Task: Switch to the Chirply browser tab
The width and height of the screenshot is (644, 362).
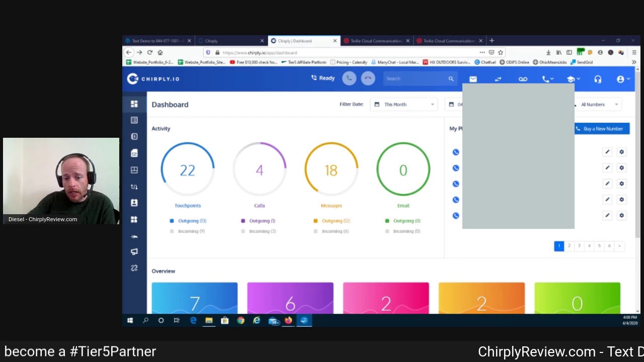Action: pyautogui.click(x=231, y=41)
